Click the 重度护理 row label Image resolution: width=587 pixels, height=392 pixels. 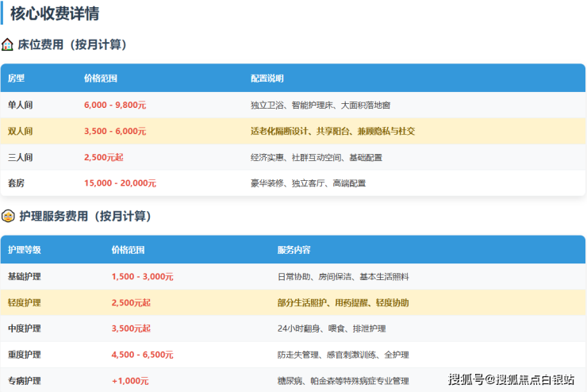(25, 355)
